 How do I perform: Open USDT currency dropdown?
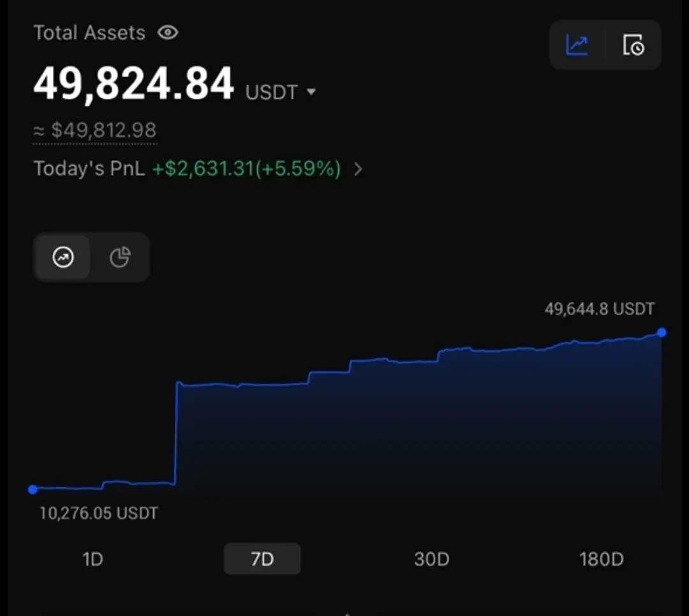(x=281, y=92)
